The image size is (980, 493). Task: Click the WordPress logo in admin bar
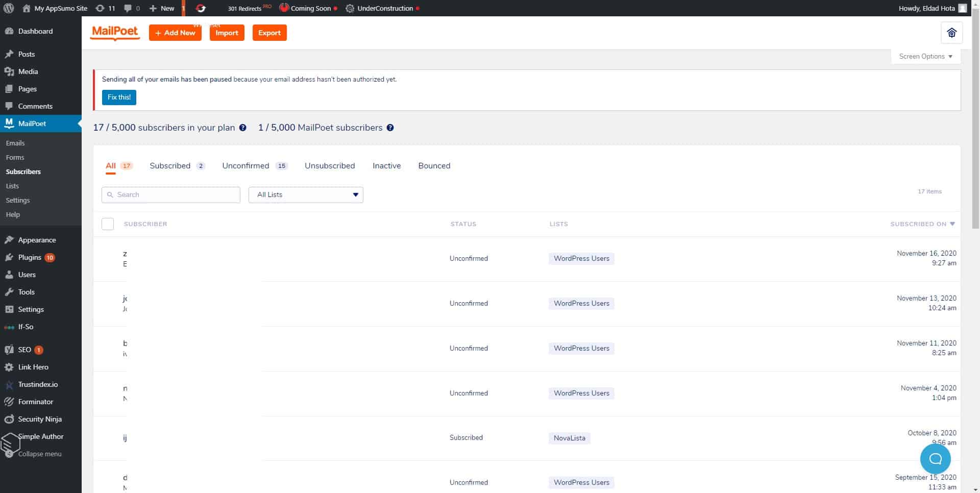pyautogui.click(x=9, y=8)
